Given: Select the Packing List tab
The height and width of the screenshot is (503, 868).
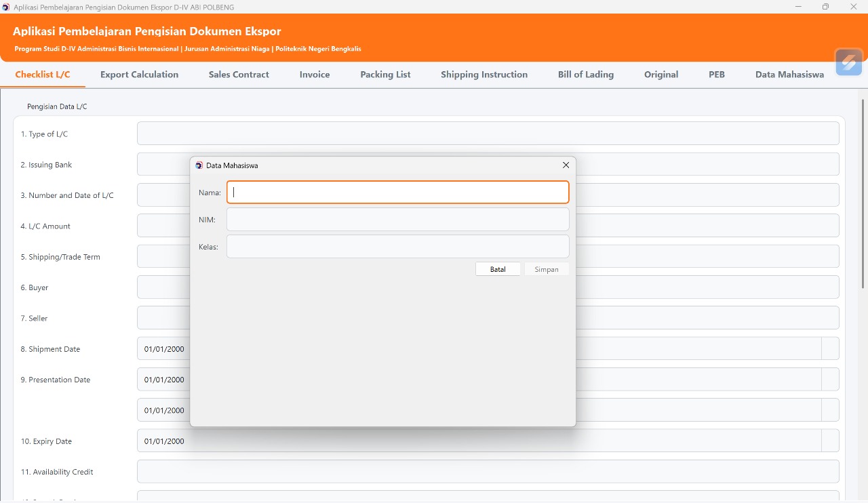Looking at the screenshot, I should coord(385,75).
